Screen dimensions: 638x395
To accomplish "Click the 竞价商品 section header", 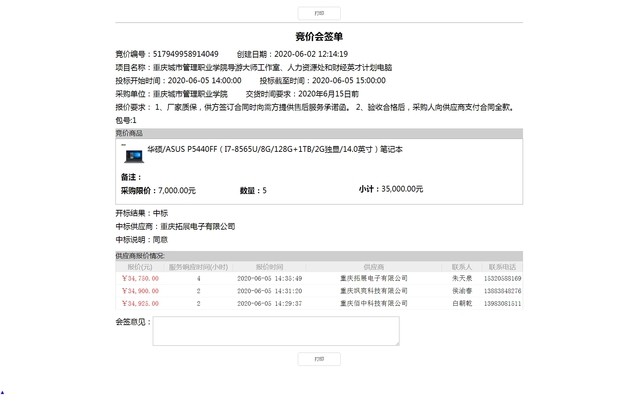I will tap(319, 133).
